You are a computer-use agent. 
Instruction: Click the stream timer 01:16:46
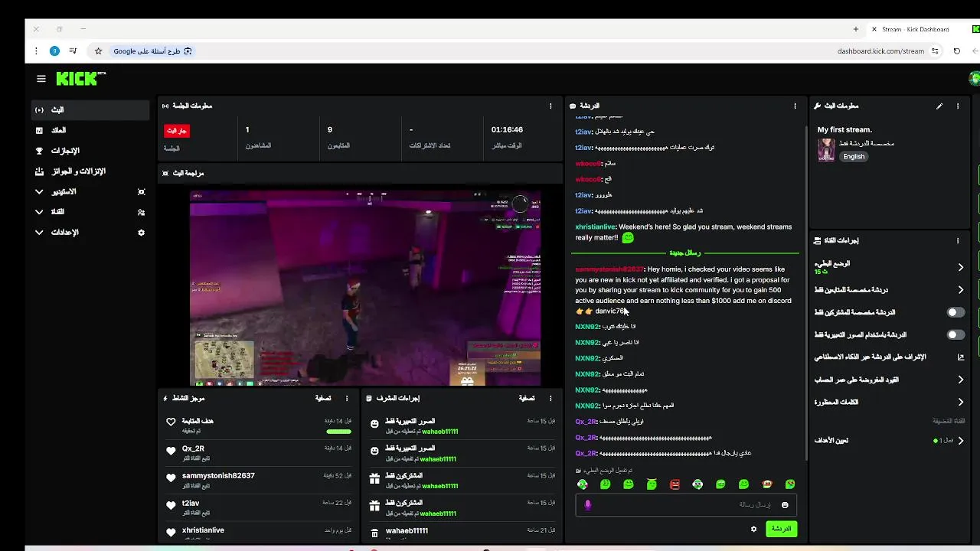coord(507,130)
